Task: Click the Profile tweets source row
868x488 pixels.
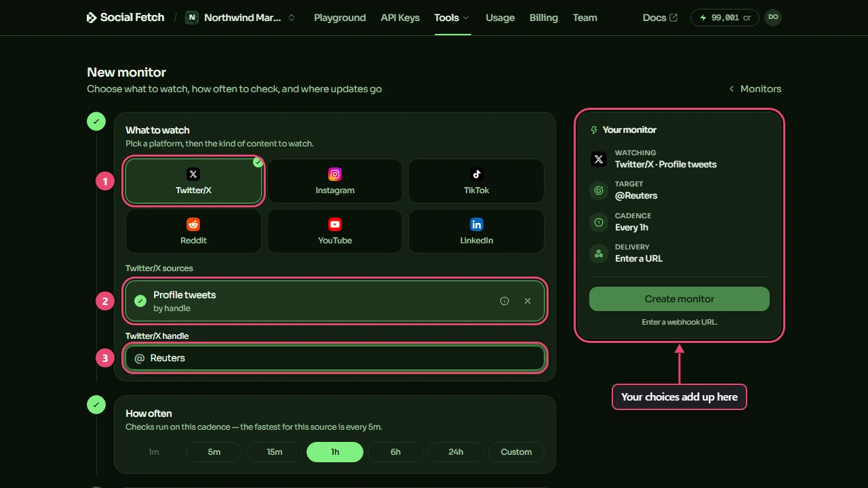Action: click(335, 301)
